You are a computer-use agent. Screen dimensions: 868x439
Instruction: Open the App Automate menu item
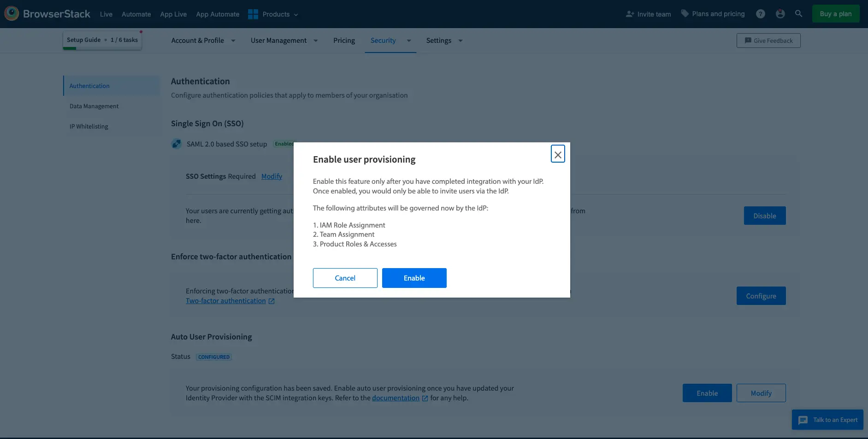218,14
